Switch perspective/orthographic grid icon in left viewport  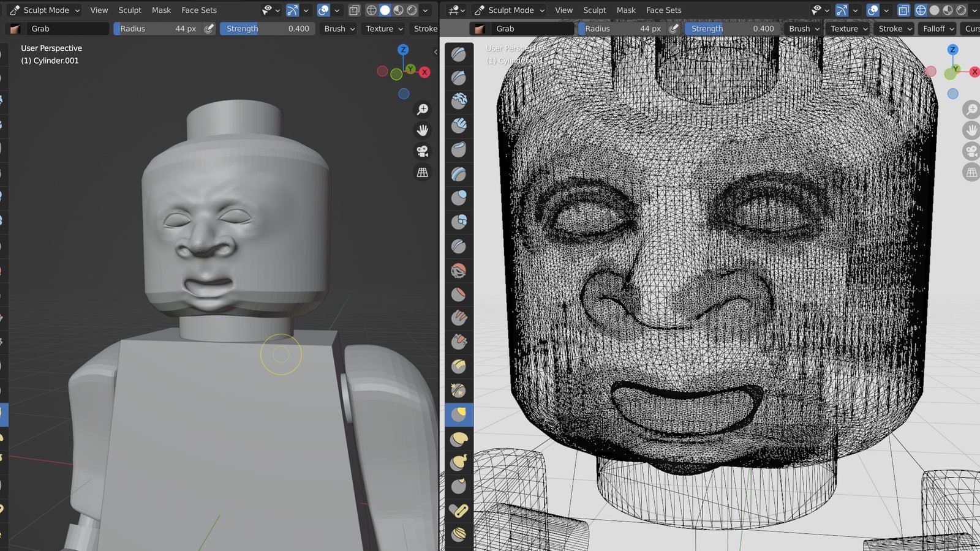(x=423, y=173)
